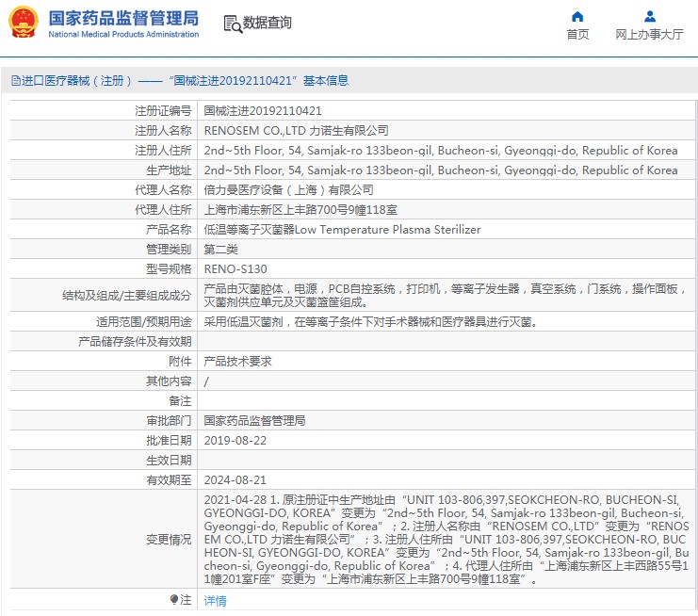Click expiry date 2024-08-21

point(235,480)
